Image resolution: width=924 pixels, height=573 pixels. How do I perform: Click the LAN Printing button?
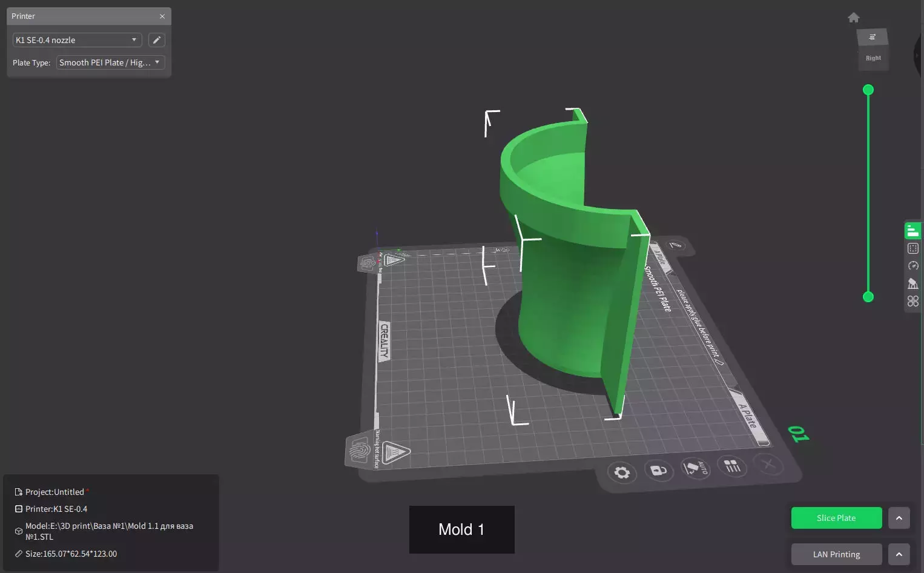pos(836,554)
